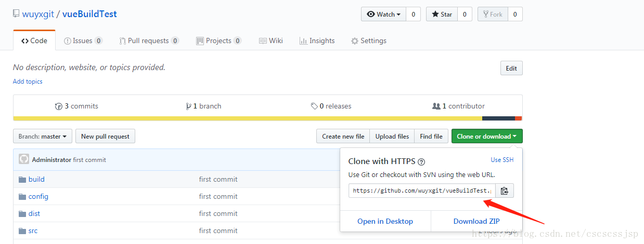This screenshot has height=244, width=644.
Task: Click the Add topics link
Action: click(x=28, y=82)
